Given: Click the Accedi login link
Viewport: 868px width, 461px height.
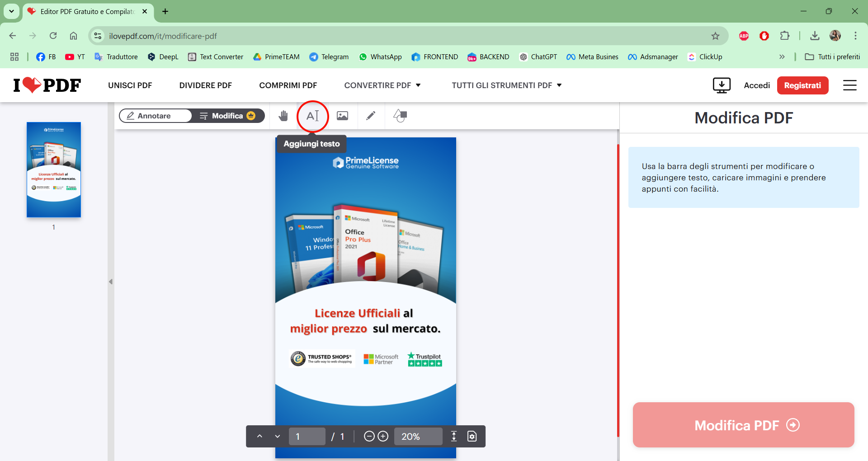Looking at the screenshot, I should click(757, 85).
